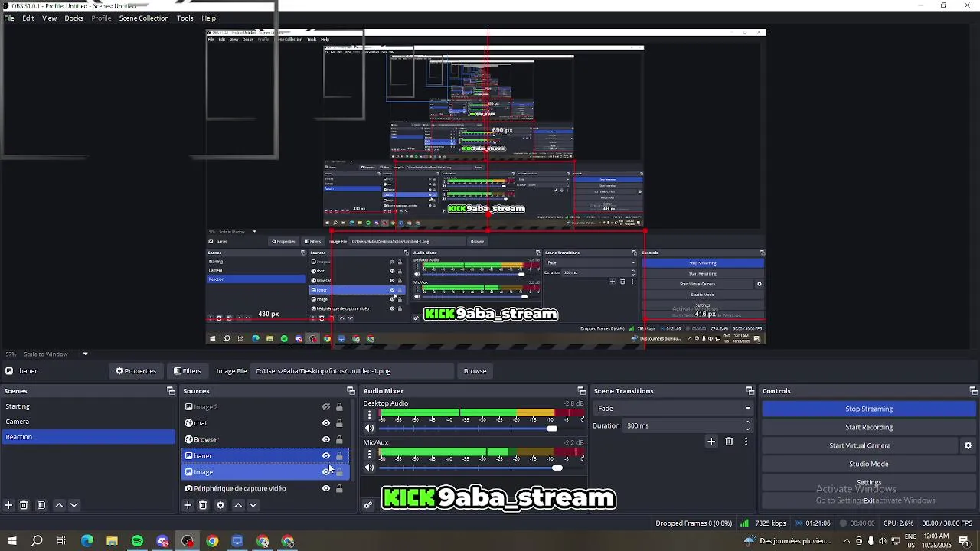Viewport: 980px width, 551px height.
Task: Decrease transition Duration with down stepper
Action: [x=747, y=429]
